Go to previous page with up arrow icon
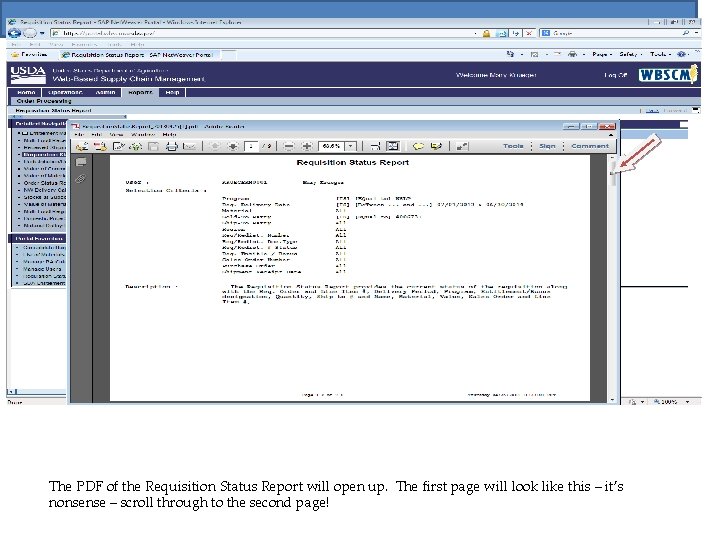Screen dimensions: 720x540 (214, 147)
